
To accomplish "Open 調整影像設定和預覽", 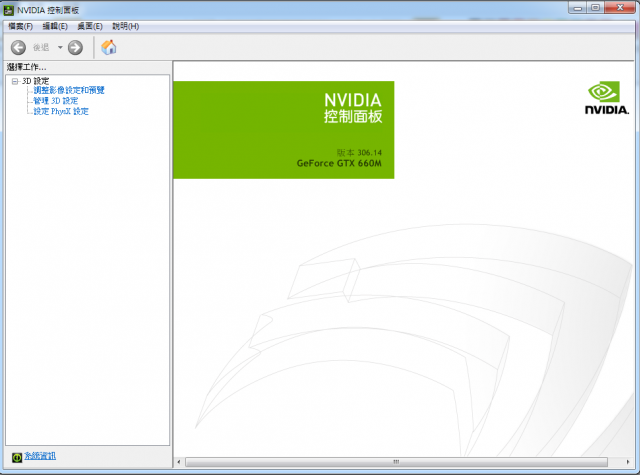I will (69, 90).
